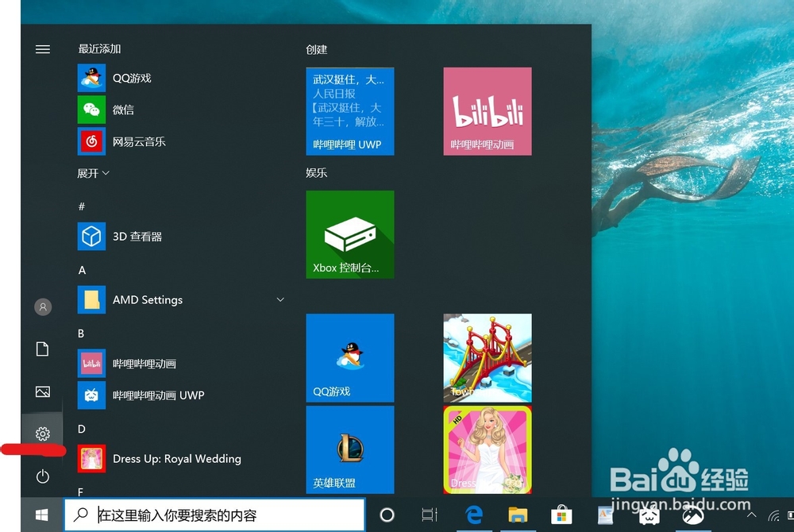794x532 pixels.
Task: Click the Wi-Fi icon in system tray
Action: click(773, 515)
